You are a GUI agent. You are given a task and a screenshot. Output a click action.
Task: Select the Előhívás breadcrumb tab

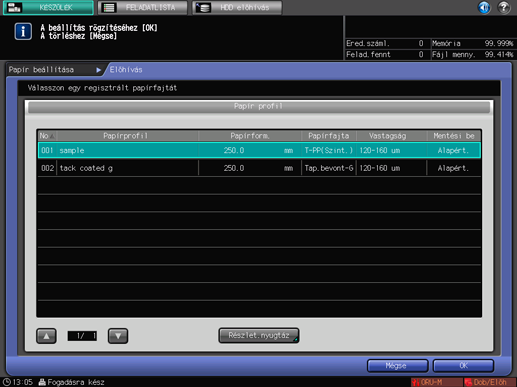click(126, 70)
